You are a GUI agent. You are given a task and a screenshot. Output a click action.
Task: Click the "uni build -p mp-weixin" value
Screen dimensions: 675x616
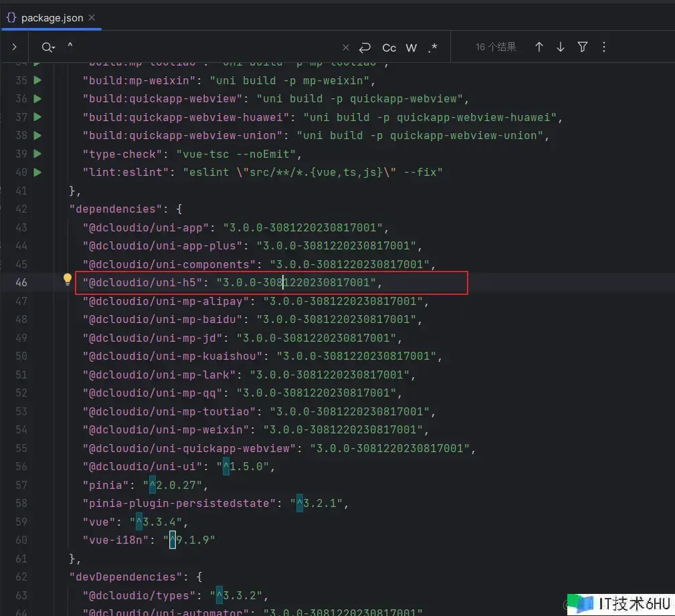click(x=289, y=80)
